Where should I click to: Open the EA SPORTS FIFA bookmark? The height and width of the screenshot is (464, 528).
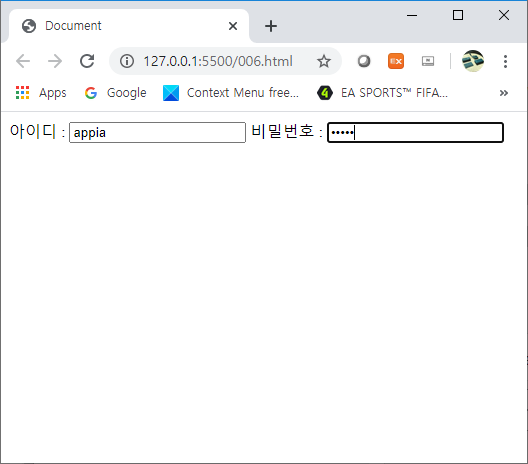coord(383,93)
